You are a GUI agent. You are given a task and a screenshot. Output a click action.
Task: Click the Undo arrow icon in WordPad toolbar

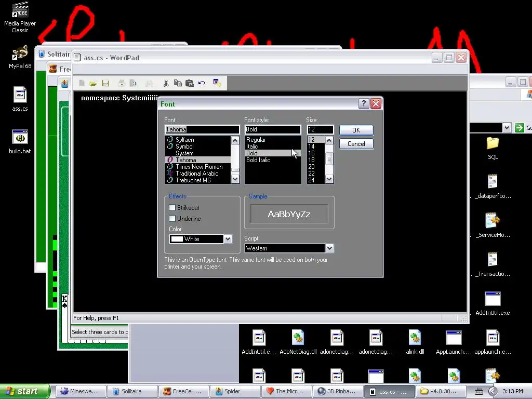click(202, 83)
